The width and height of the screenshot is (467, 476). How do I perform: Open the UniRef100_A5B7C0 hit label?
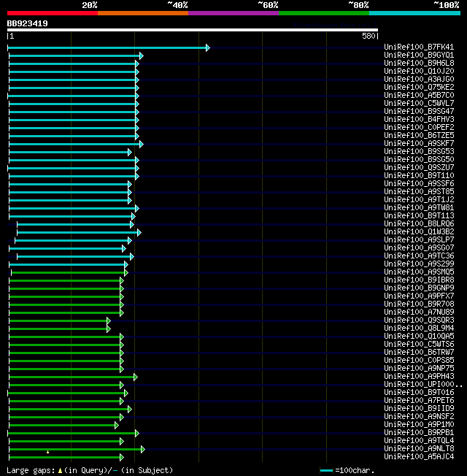pyautogui.click(x=419, y=96)
